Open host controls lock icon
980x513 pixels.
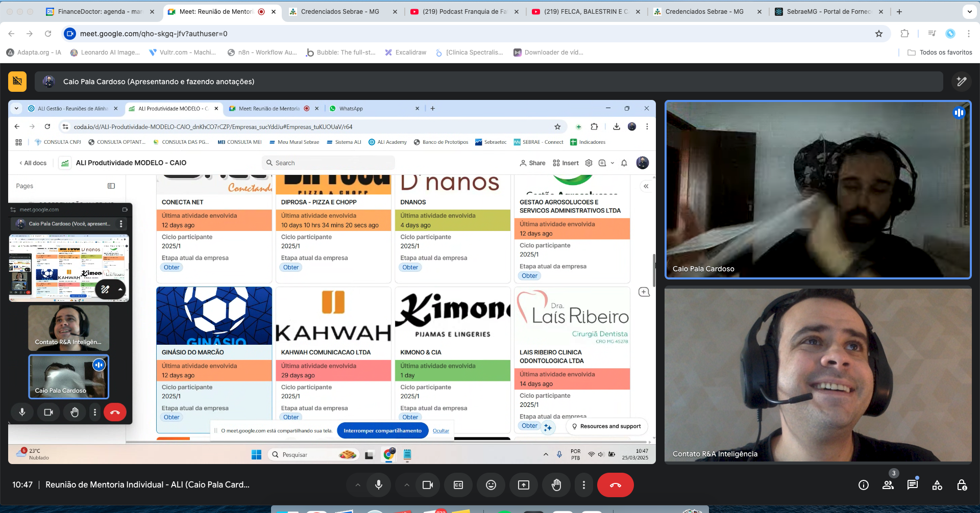tap(962, 485)
